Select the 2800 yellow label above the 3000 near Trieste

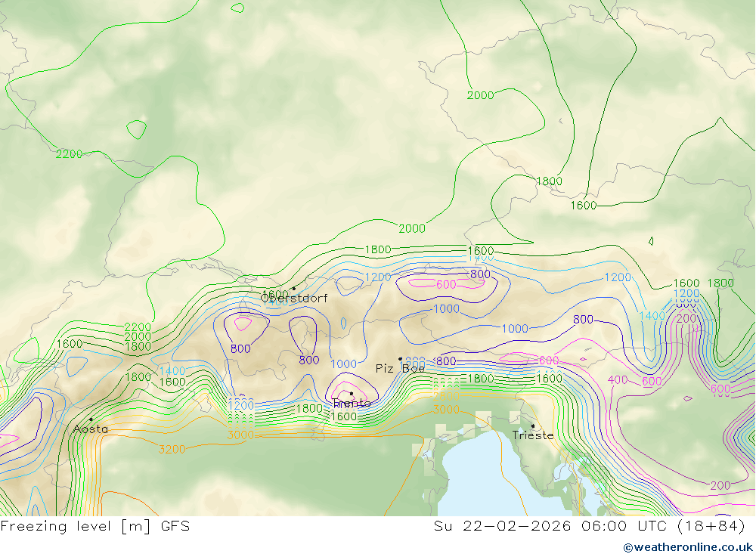click(446, 396)
